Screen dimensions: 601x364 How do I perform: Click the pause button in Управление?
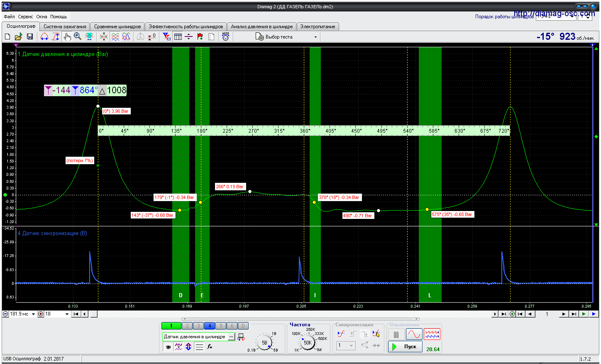pyautogui.click(x=396, y=334)
